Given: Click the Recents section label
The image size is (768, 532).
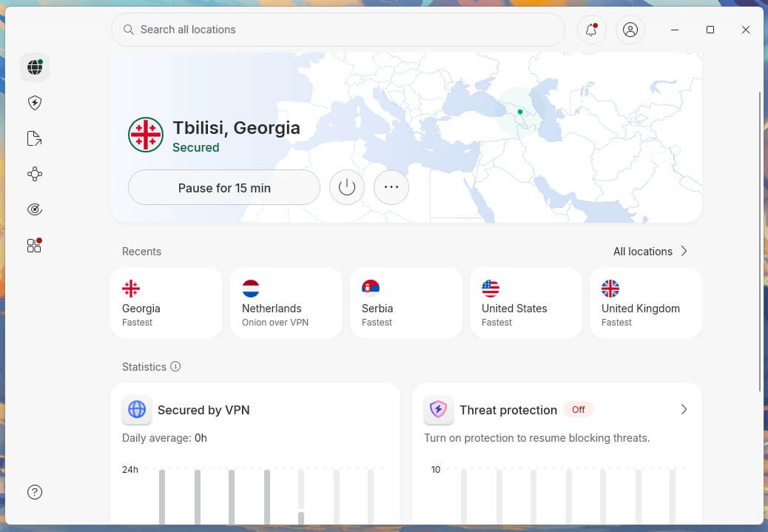Looking at the screenshot, I should (141, 252).
